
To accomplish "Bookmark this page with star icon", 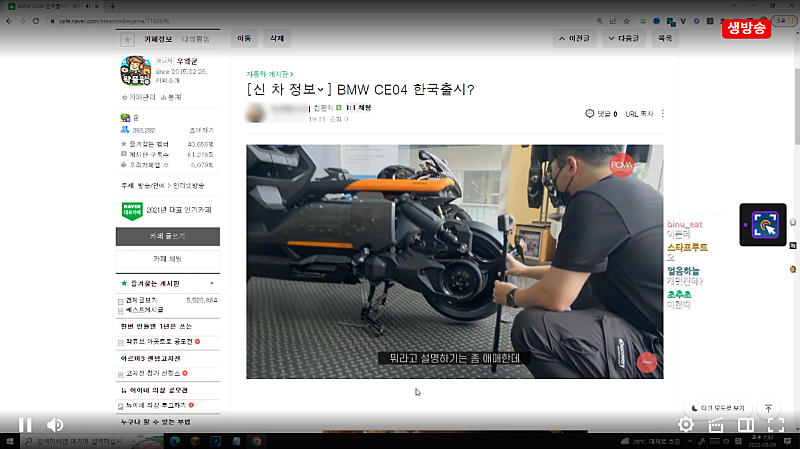I will 627,21.
